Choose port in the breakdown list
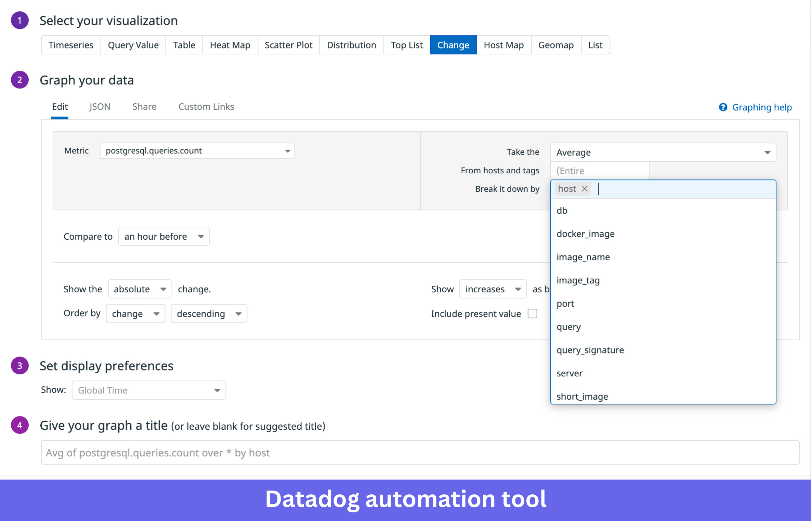The height and width of the screenshot is (521, 812). click(663, 304)
